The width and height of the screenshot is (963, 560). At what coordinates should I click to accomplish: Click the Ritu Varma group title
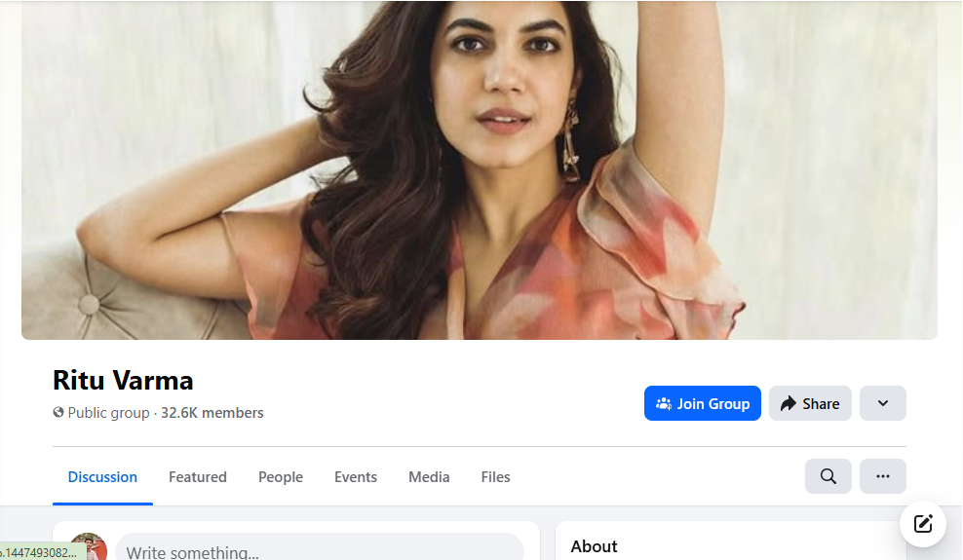coord(123,380)
